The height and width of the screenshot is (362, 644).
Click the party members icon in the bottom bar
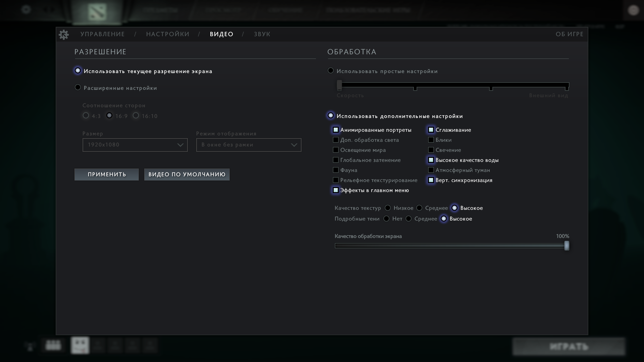click(x=53, y=345)
